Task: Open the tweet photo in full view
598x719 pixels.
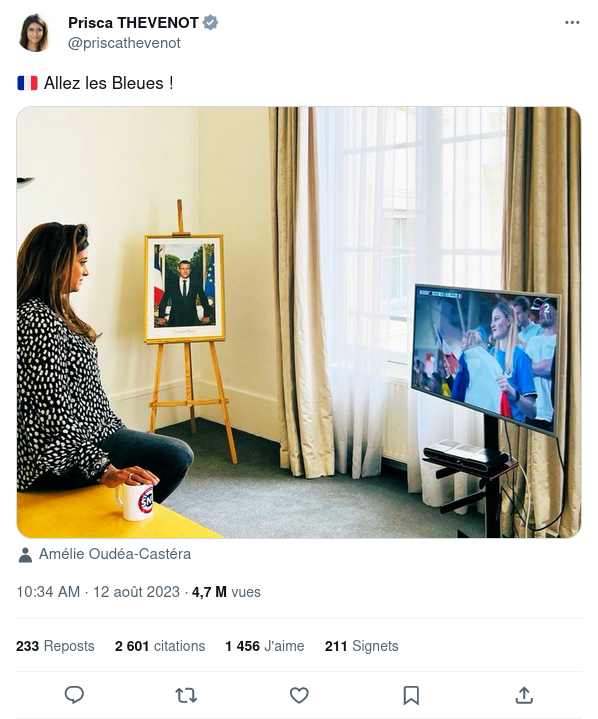Action: click(299, 322)
